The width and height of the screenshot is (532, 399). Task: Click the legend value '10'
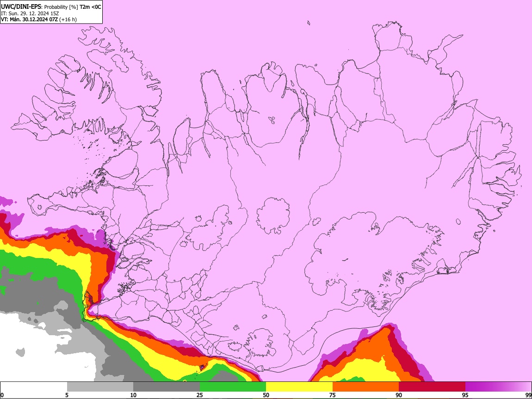[133, 395]
